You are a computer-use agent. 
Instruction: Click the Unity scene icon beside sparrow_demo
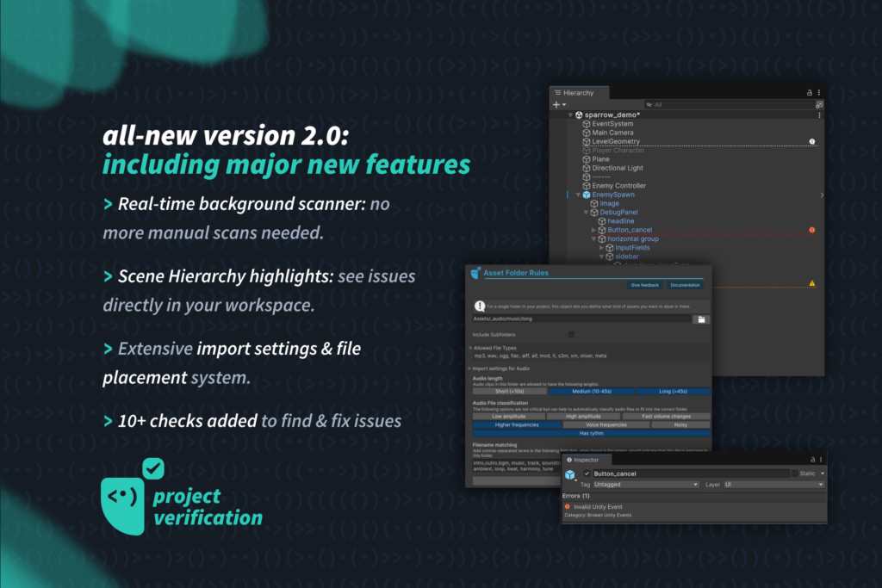[579, 115]
